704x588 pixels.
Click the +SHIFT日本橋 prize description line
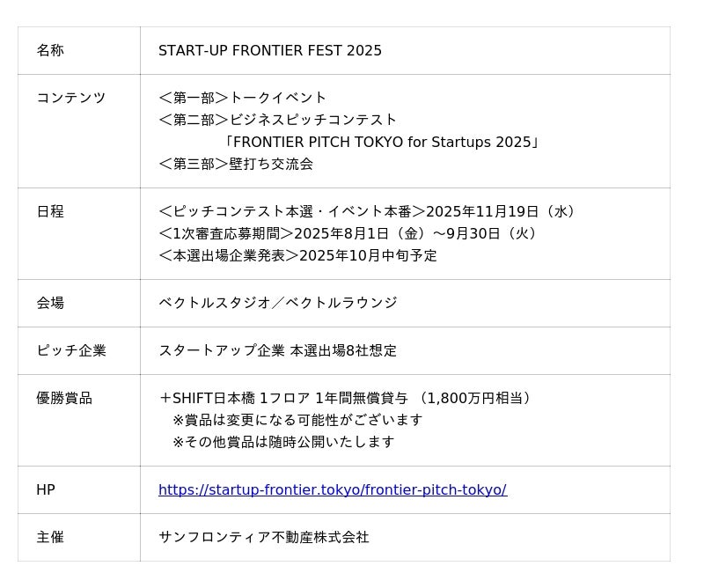point(346,398)
